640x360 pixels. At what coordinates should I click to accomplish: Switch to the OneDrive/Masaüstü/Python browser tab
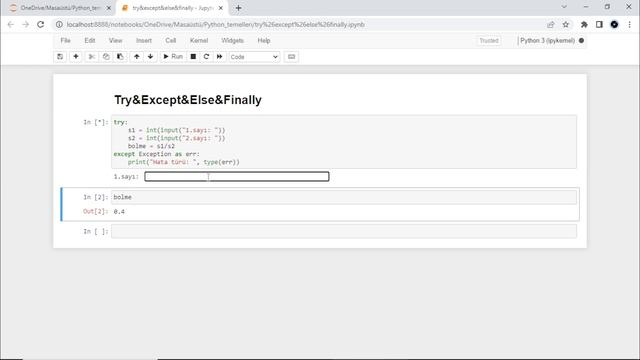click(x=60, y=8)
